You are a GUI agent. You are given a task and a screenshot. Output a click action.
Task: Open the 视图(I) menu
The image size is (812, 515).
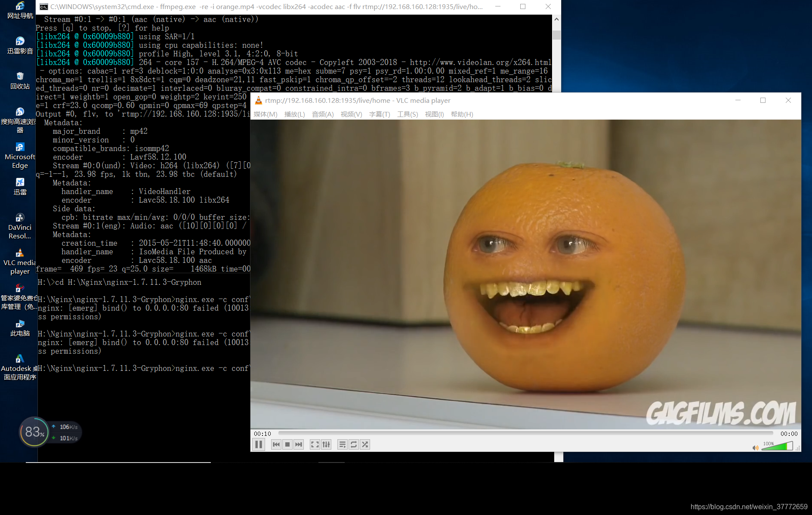435,114
